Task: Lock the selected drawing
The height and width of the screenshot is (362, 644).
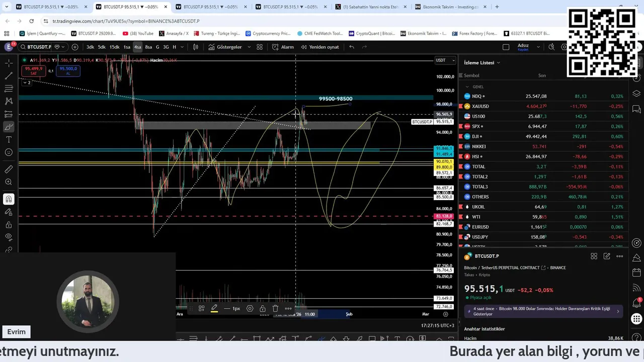Action: pyautogui.click(x=263, y=308)
